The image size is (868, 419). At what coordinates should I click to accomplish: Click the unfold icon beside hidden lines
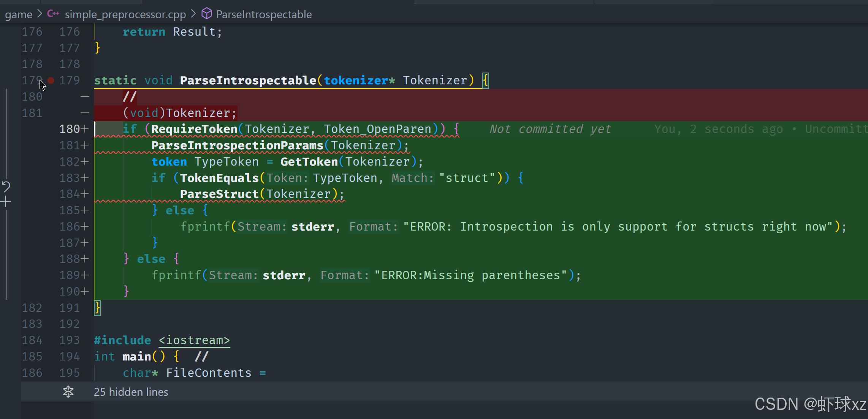(x=68, y=392)
